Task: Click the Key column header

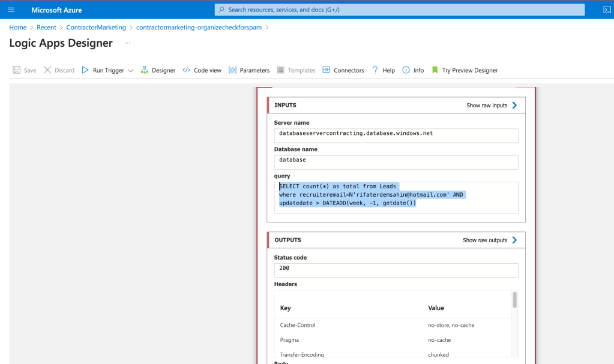Action: point(286,308)
